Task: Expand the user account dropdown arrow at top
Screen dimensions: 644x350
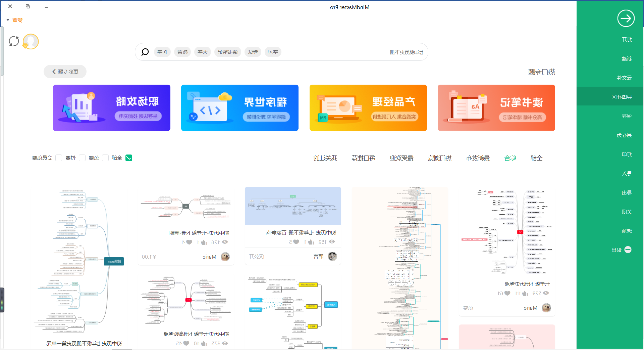Action: point(8,20)
